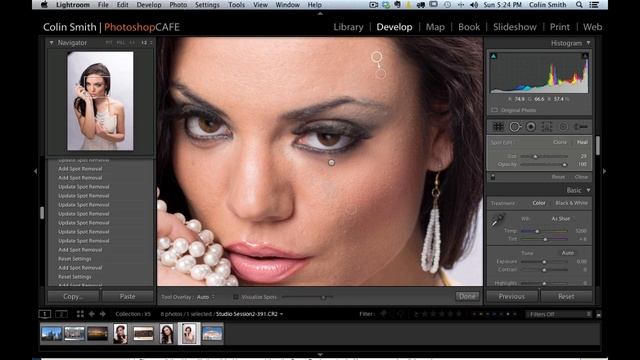Screen dimensions: 640x360
Task: Toggle highlight clipping triangle in histogram
Action: pyautogui.click(x=585, y=56)
